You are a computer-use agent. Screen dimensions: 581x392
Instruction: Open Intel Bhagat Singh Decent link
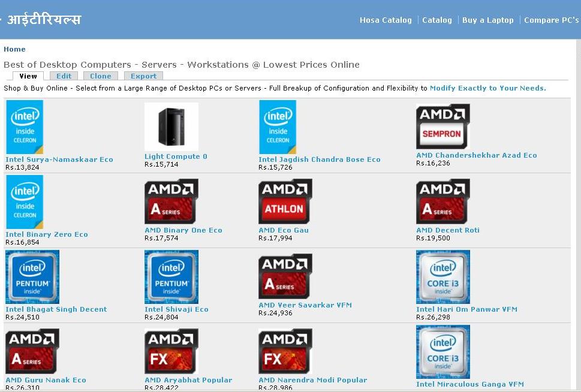coord(56,309)
